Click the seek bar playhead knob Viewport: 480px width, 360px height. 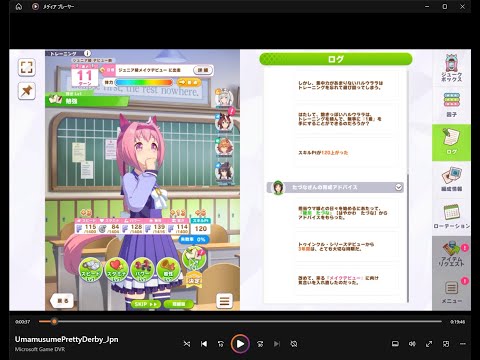click(x=54, y=322)
